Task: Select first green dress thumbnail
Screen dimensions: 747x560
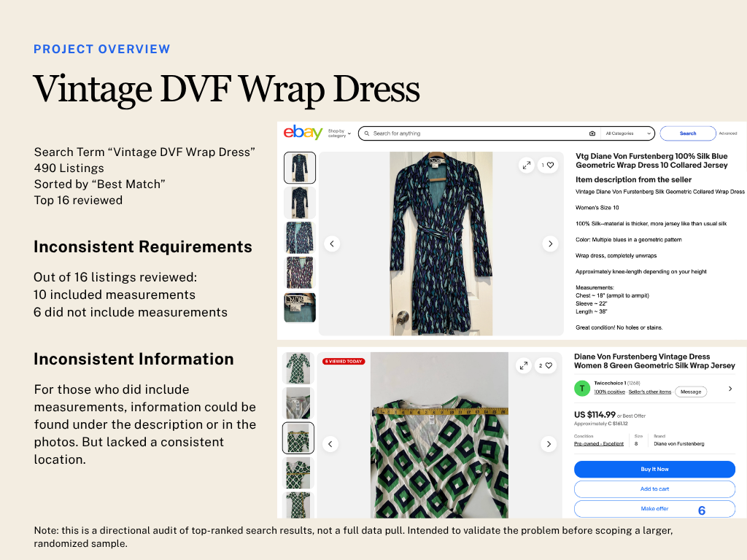Action: (x=298, y=368)
